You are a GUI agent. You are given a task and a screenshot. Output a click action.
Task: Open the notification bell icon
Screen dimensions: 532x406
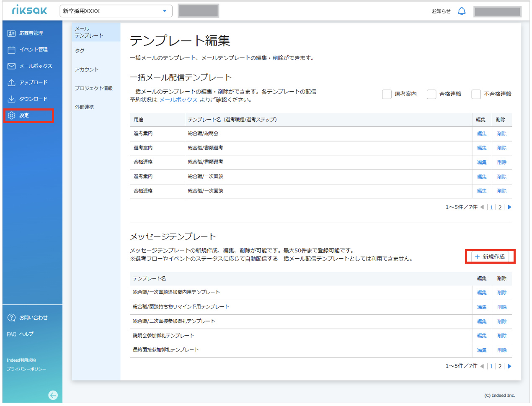462,11
